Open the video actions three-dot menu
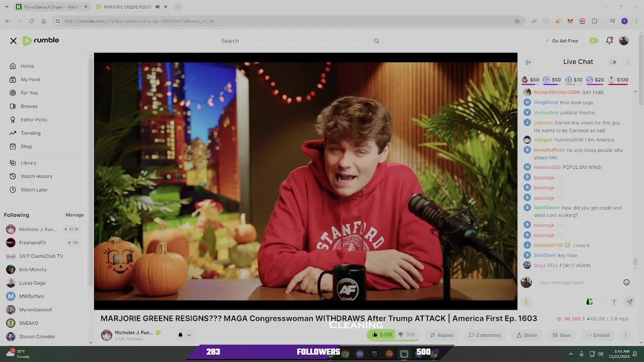The width and height of the screenshot is (644, 362). (x=625, y=335)
